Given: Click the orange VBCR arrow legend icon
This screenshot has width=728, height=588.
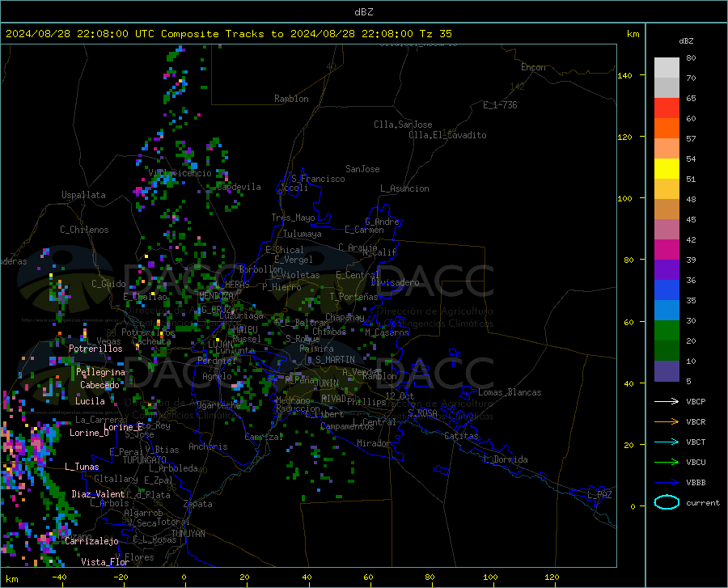Looking at the screenshot, I should pyautogui.click(x=667, y=421).
